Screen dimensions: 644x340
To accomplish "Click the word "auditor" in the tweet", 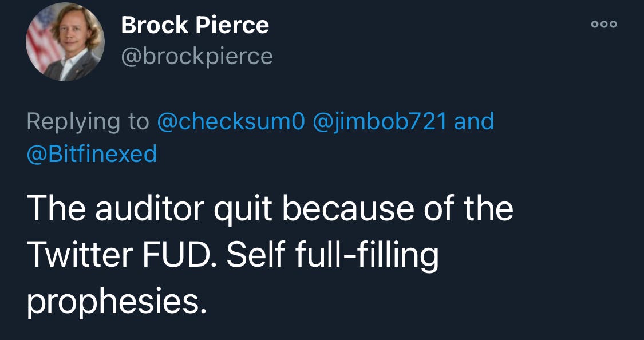I will pos(149,209).
